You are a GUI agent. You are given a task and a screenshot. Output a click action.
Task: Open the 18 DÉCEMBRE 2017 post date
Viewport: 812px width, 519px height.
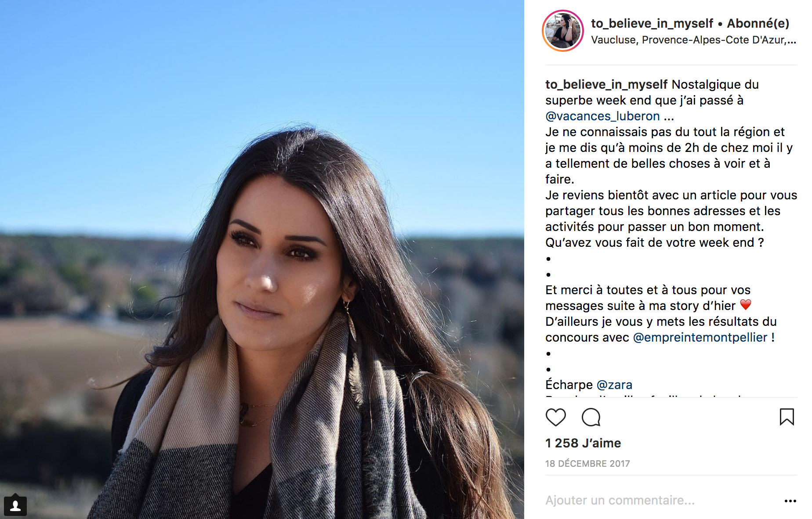click(587, 464)
